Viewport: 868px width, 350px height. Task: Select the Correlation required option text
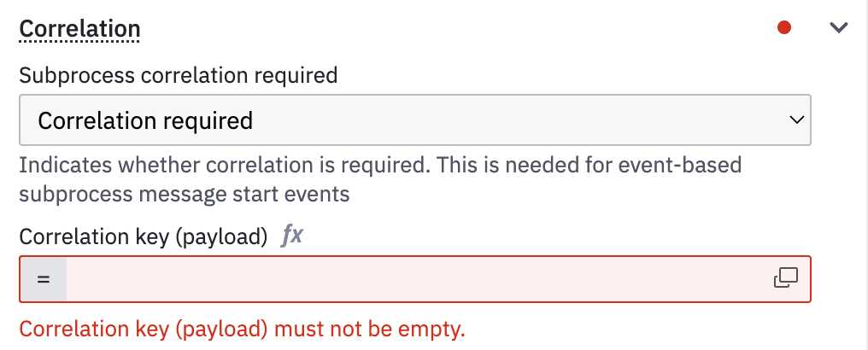click(x=145, y=120)
